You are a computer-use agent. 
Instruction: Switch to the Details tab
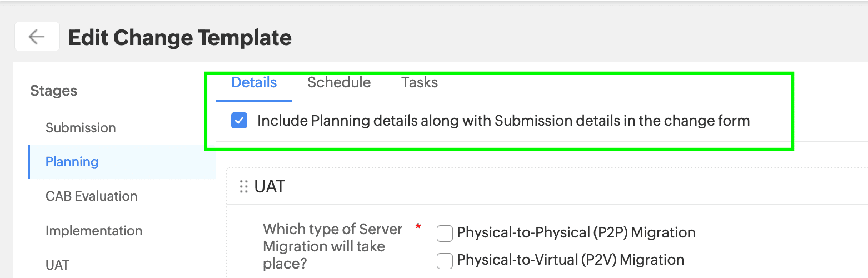tap(254, 83)
